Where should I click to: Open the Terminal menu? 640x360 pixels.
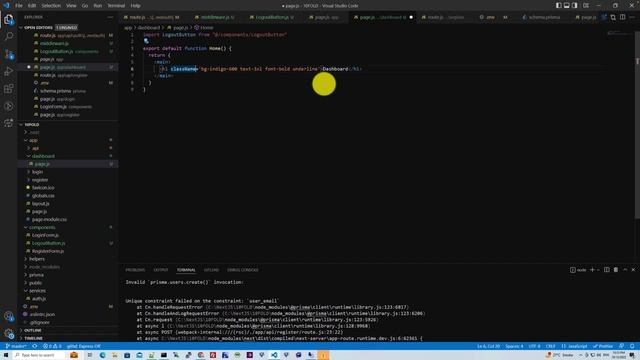coord(116,6)
